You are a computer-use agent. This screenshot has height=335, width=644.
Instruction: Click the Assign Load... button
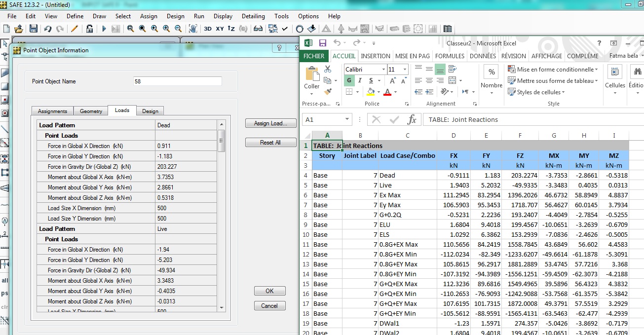pos(270,123)
